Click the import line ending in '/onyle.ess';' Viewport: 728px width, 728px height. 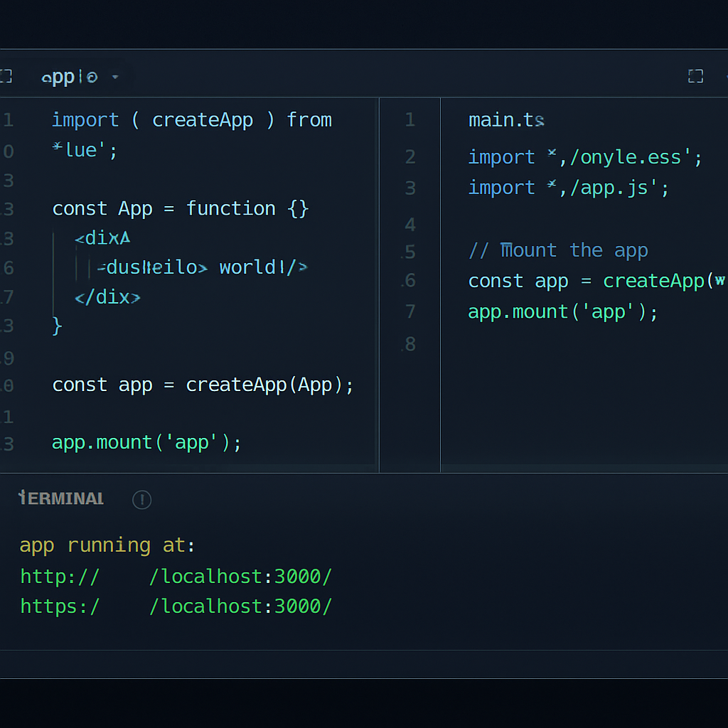585,157
